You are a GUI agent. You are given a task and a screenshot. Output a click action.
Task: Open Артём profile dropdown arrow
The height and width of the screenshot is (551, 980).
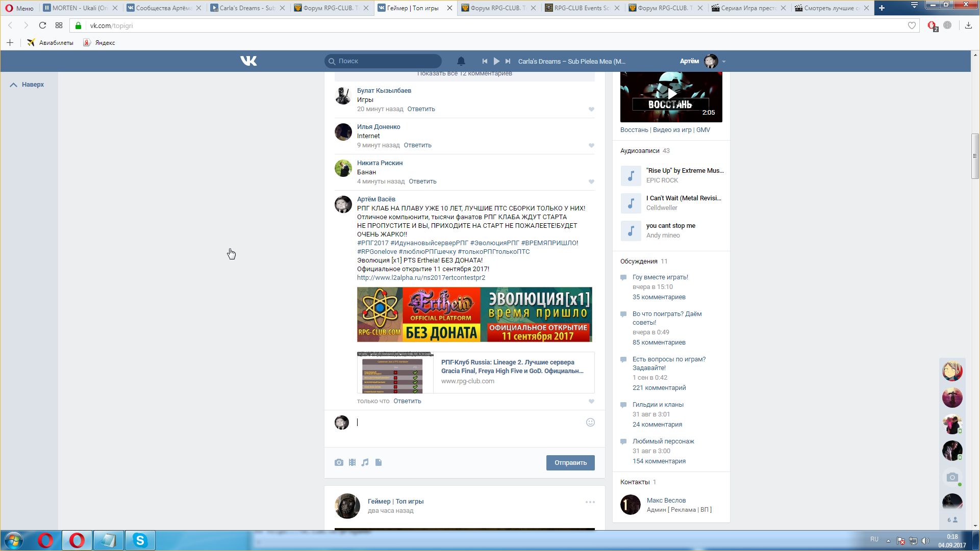click(723, 62)
